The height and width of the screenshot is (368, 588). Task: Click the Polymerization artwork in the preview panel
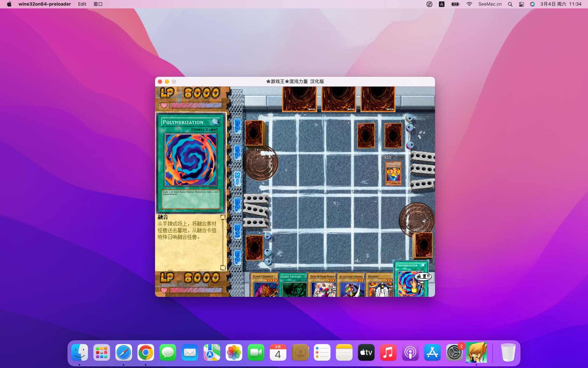tap(191, 159)
